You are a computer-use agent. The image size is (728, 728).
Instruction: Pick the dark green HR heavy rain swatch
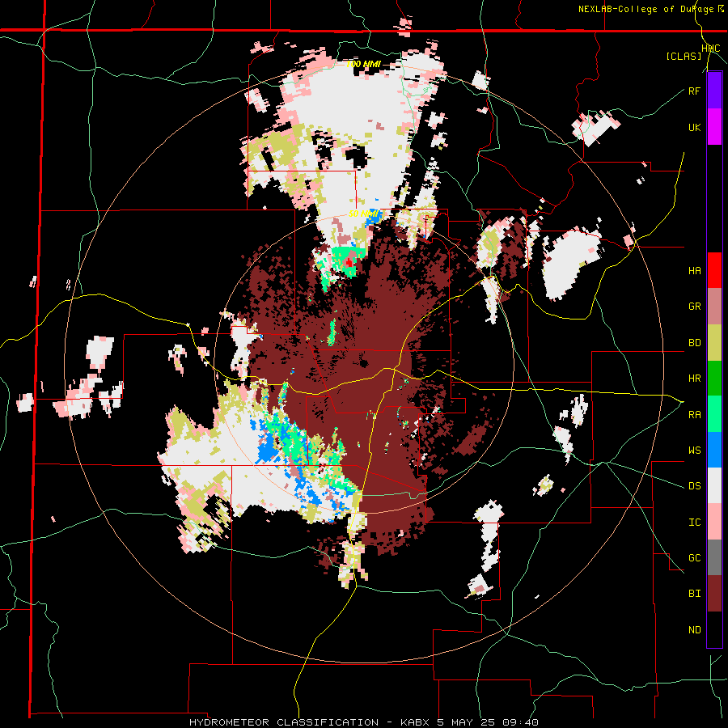tap(714, 379)
